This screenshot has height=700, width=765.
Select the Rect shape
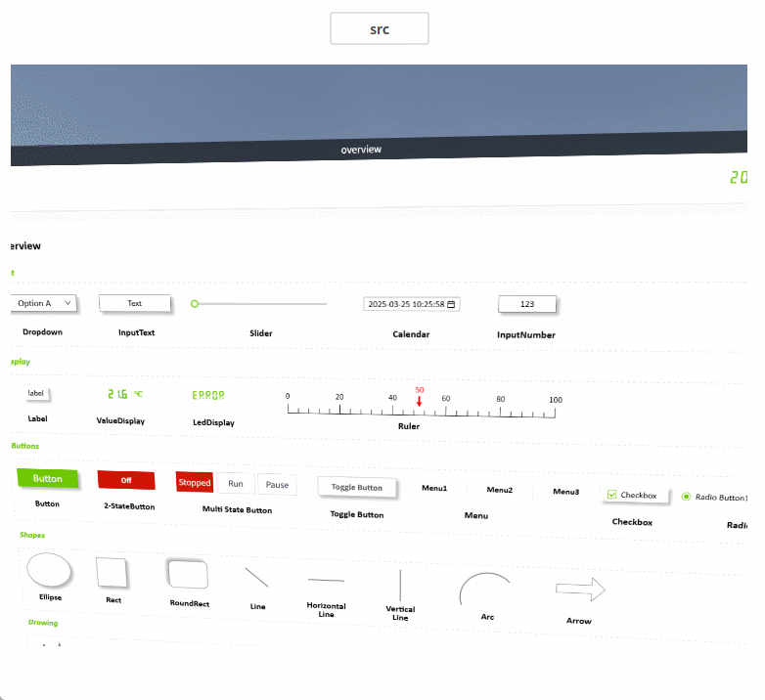tap(112, 572)
